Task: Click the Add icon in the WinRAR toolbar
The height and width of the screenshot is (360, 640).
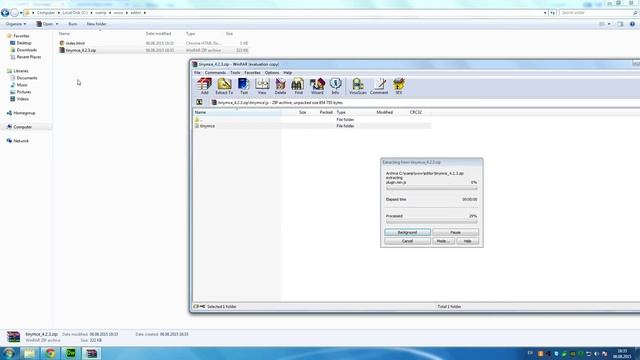Action: click(204, 86)
